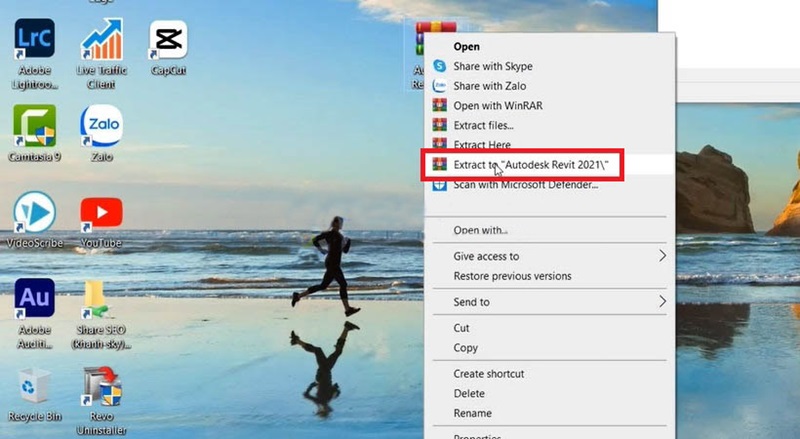Select Create shortcut from context menu
The height and width of the screenshot is (439, 800).
point(488,374)
